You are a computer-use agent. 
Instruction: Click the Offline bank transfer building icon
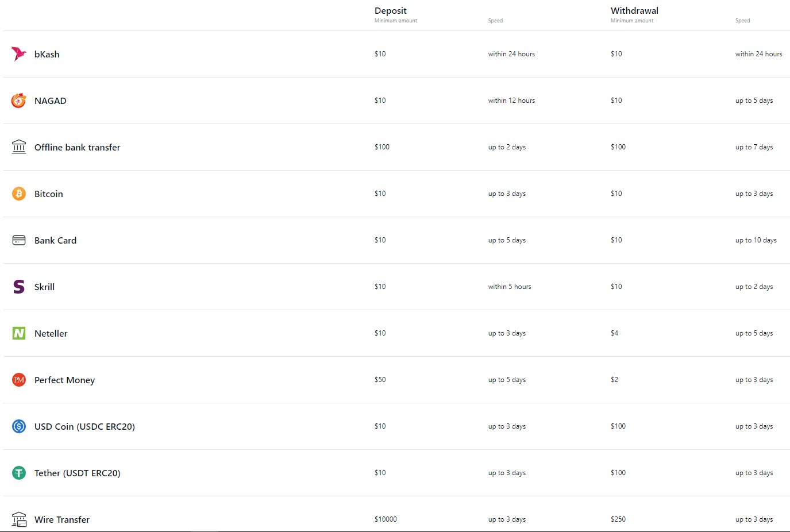click(19, 147)
